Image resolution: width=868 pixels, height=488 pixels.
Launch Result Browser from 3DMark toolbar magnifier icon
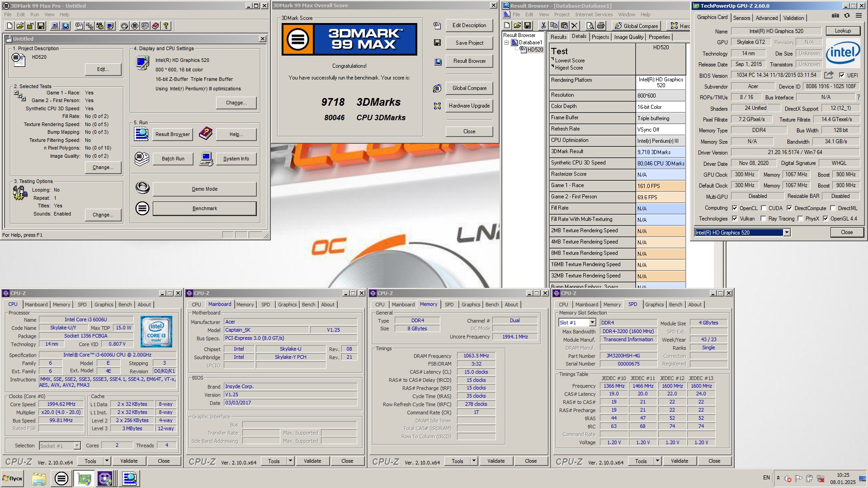tap(66, 26)
